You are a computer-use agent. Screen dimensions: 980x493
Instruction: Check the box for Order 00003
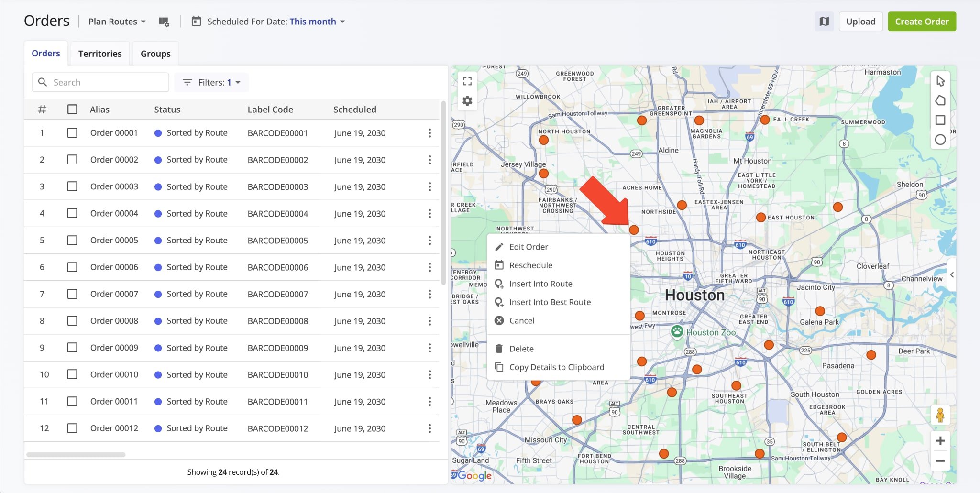click(72, 186)
